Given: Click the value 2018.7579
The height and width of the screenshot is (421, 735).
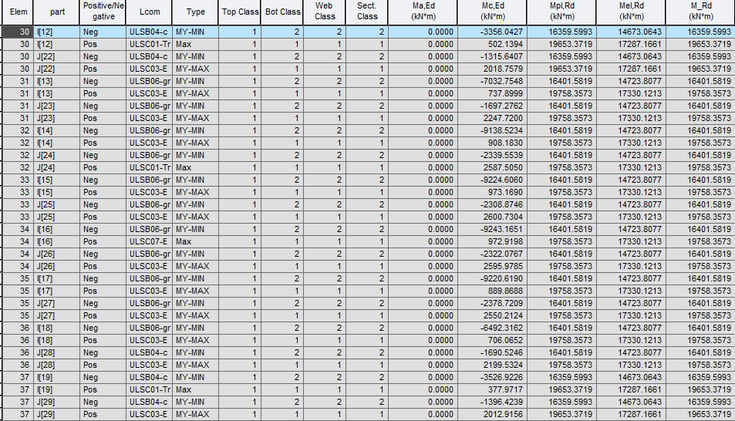Looking at the screenshot, I should [x=492, y=69].
